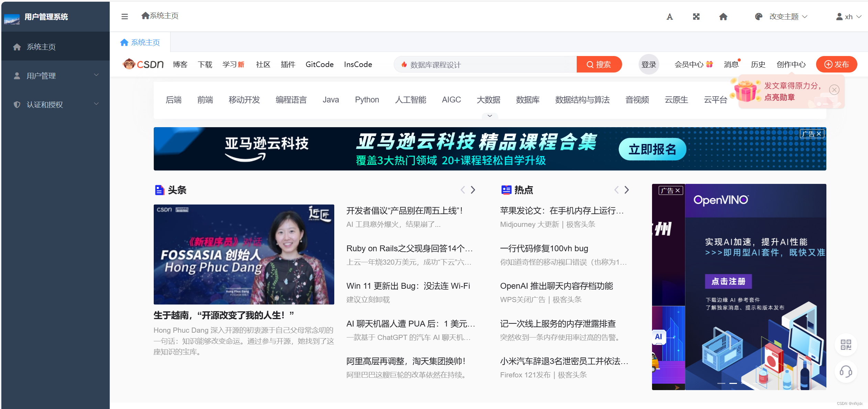Enter fullscreen using the expand icon
Screen dimensions: 868x409
[696, 16]
